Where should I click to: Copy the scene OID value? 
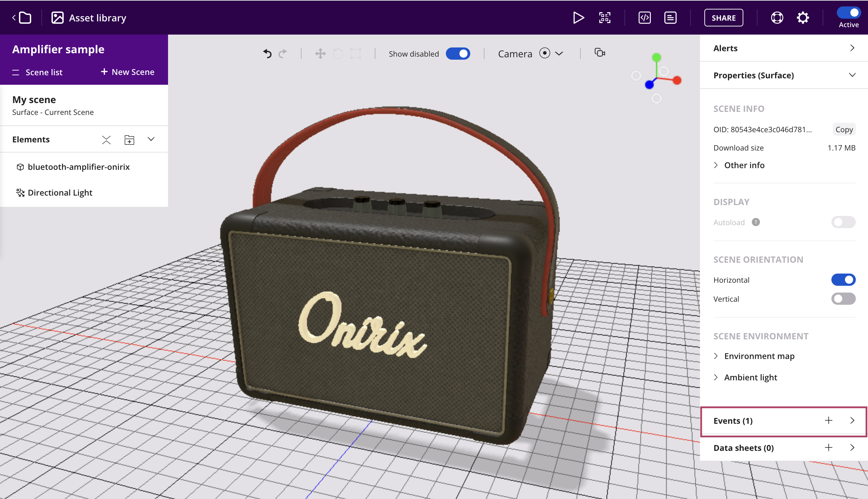click(x=844, y=130)
